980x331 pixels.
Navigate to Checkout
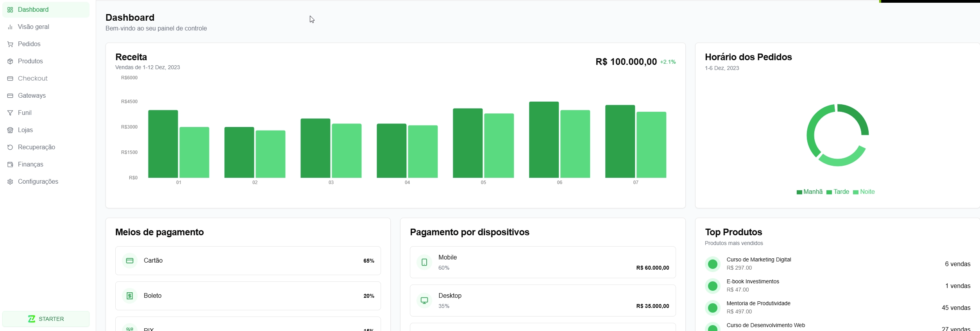(x=46, y=79)
